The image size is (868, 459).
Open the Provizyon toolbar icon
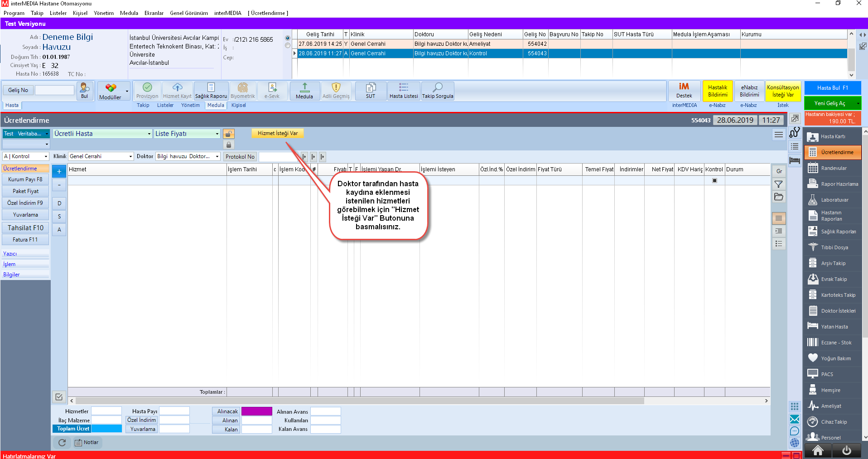pos(147,91)
